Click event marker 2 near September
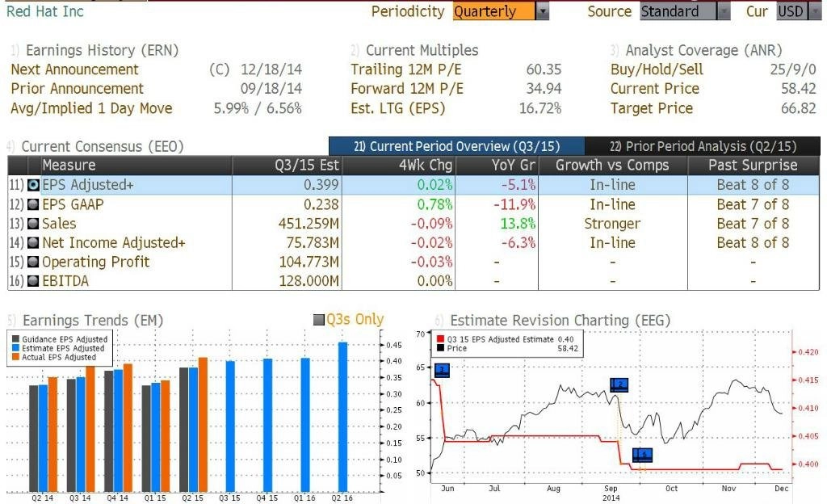 619,384
